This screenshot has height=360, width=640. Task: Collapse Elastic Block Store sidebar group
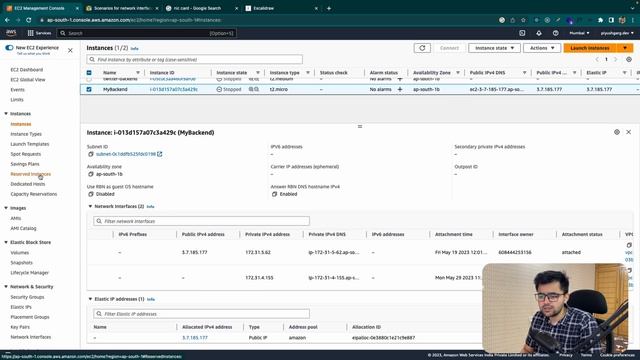6,242
